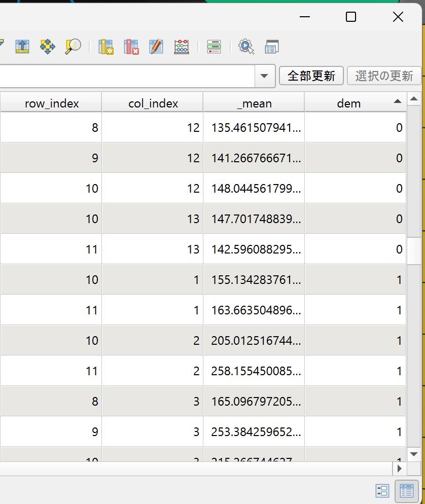Open the actions menu icon
Image resolution: width=425 pixels, height=504 pixels.
246,47
